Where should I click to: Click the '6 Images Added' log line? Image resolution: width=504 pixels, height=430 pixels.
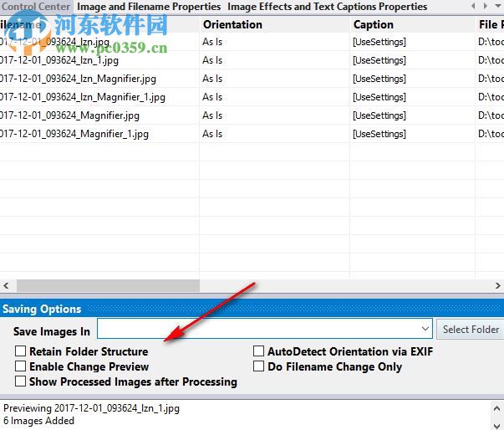38,421
